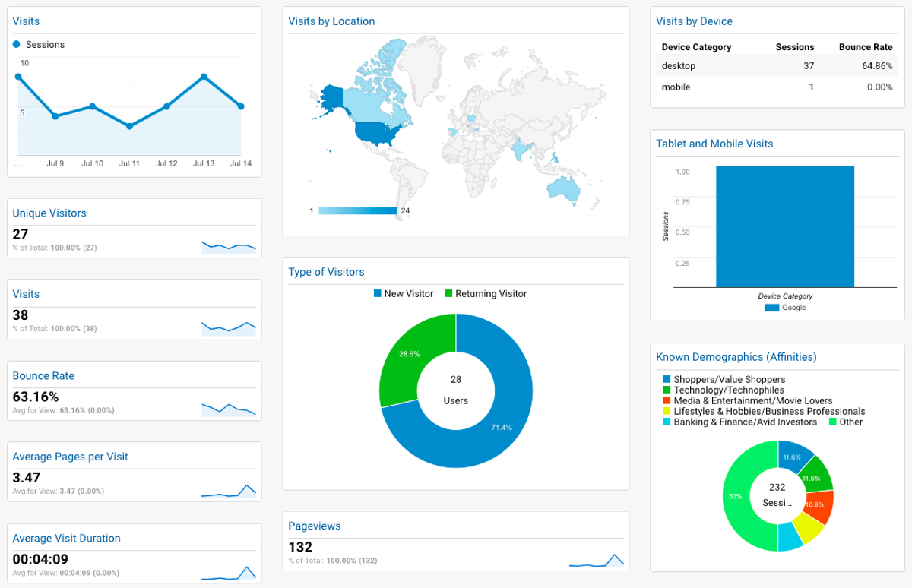Click the Returning Visitor legend icon
Image resolution: width=912 pixels, height=588 pixels.
tap(448, 293)
